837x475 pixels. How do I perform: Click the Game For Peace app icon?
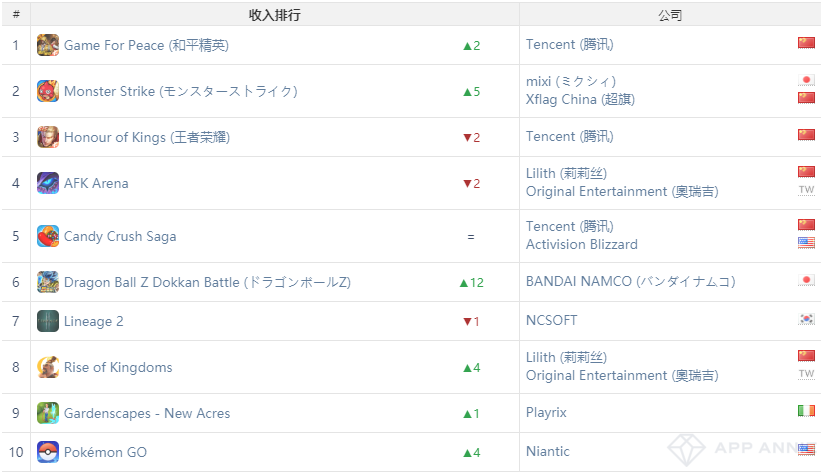point(48,45)
